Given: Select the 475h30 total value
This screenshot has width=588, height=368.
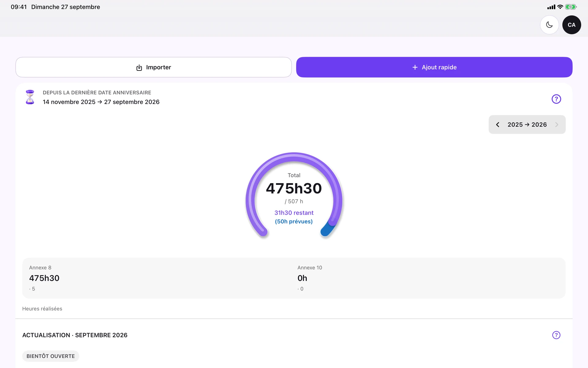Looking at the screenshot, I should [294, 188].
